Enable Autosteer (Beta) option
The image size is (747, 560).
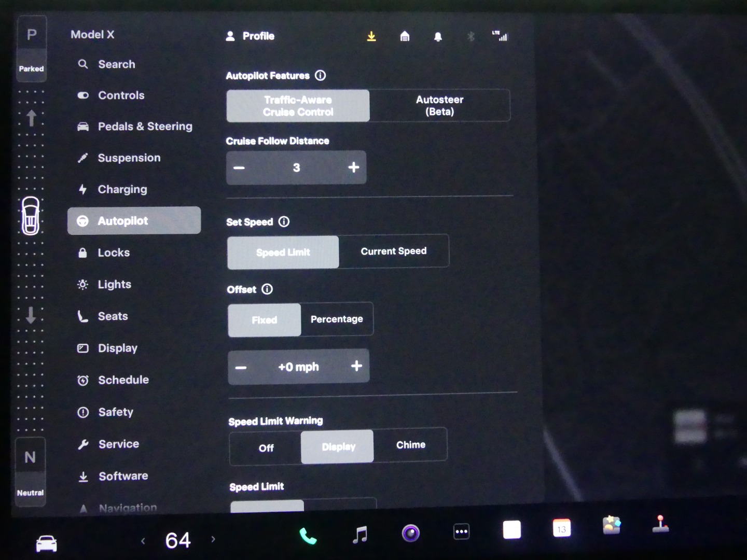coord(439,106)
